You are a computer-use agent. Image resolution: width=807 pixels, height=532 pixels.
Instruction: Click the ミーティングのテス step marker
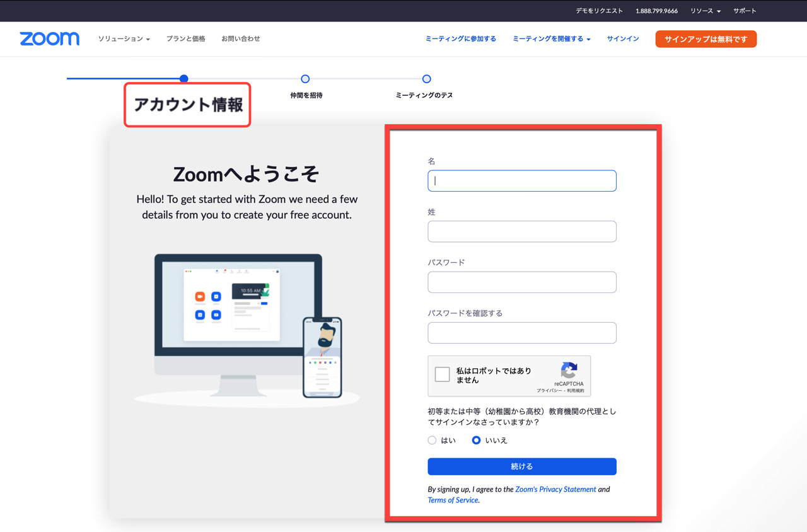(427, 79)
